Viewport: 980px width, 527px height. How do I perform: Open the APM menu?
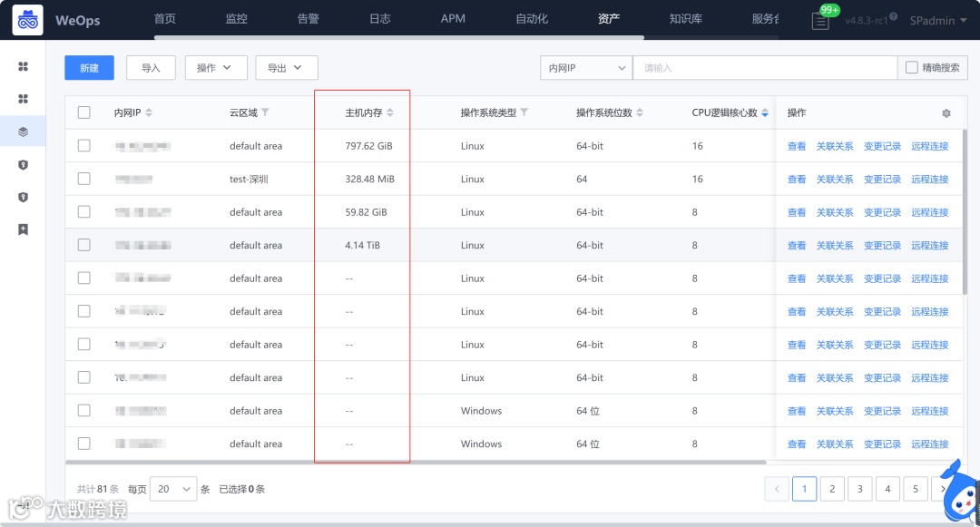click(453, 19)
